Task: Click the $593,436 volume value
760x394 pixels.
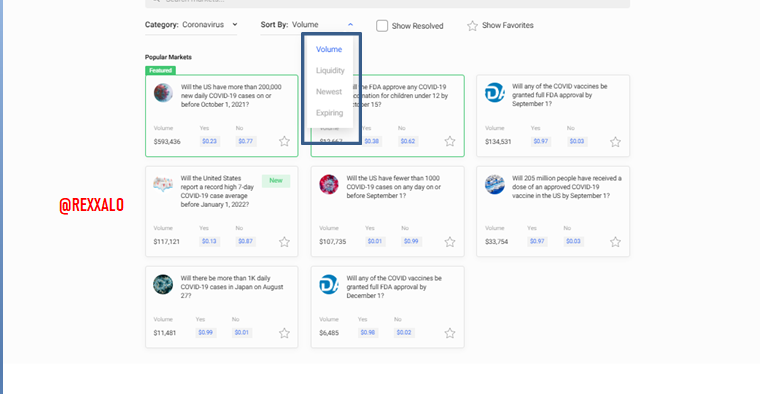Action: (167, 142)
